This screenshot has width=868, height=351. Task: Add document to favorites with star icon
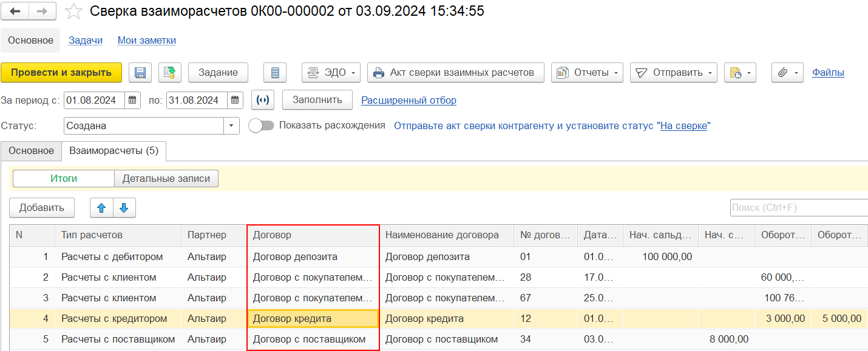pyautogui.click(x=73, y=11)
